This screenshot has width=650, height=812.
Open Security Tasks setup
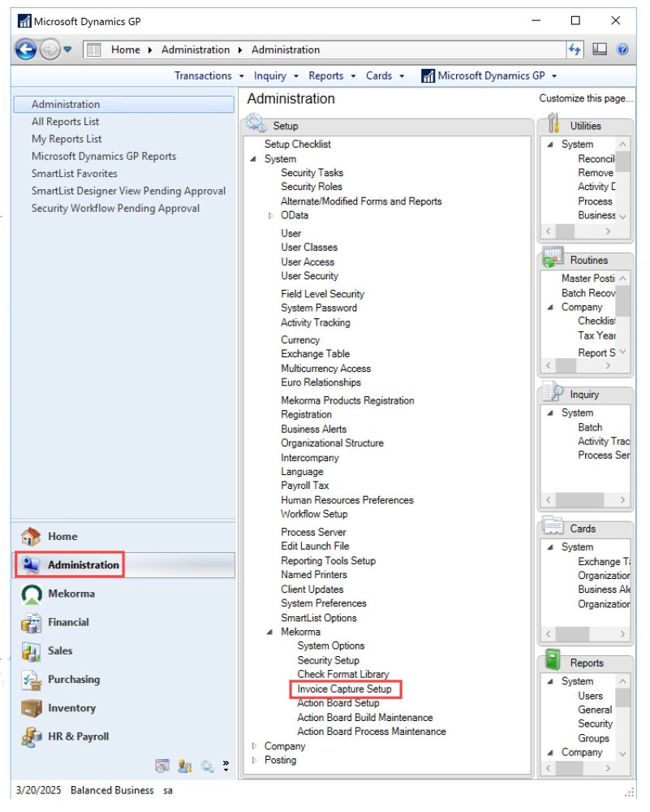click(x=312, y=173)
